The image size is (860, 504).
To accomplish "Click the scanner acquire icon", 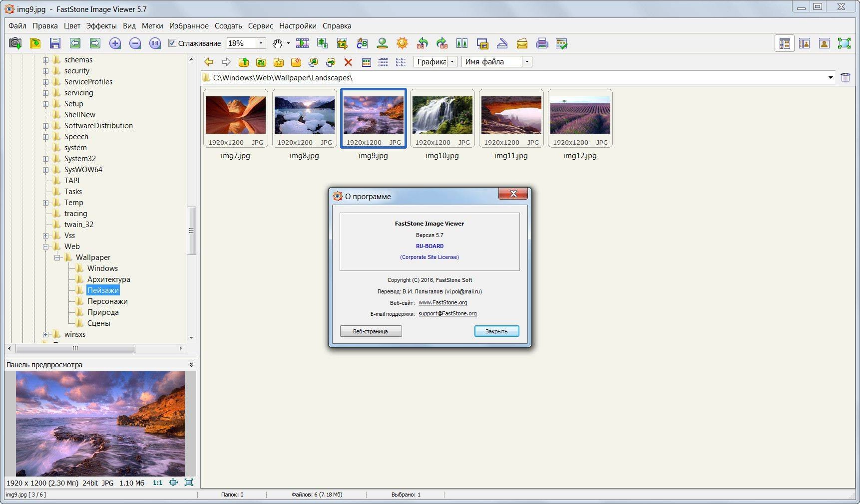I will click(x=502, y=43).
